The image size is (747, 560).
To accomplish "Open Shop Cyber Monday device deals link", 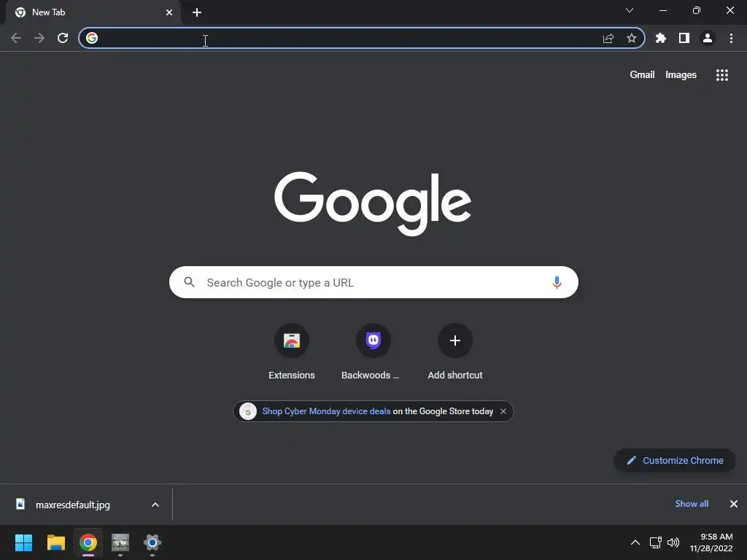I will [326, 411].
